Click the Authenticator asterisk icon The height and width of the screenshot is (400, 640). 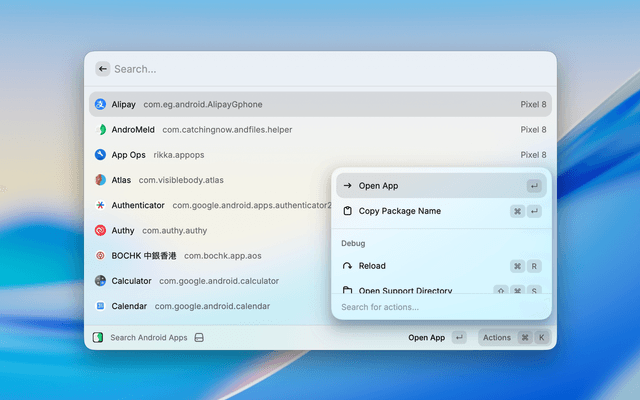click(x=100, y=205)
